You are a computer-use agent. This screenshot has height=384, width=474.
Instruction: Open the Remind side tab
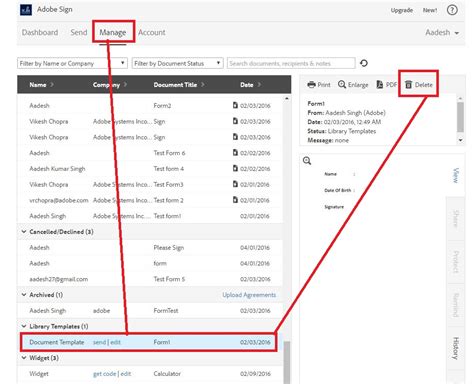click(x=455, y=305)
